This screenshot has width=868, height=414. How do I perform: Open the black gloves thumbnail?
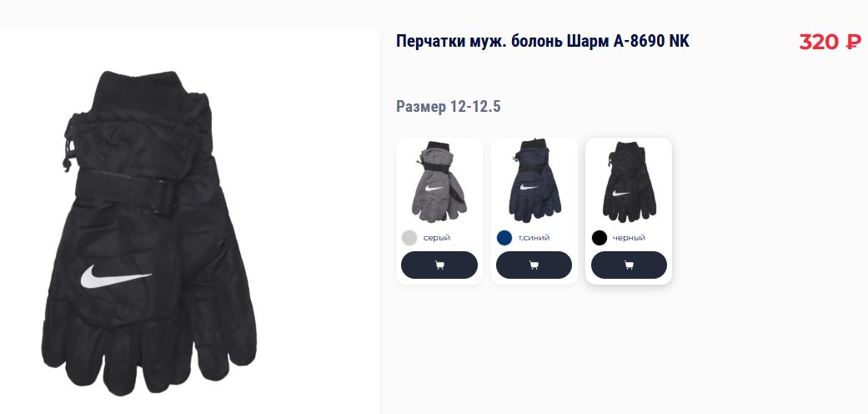click(630, 182)
